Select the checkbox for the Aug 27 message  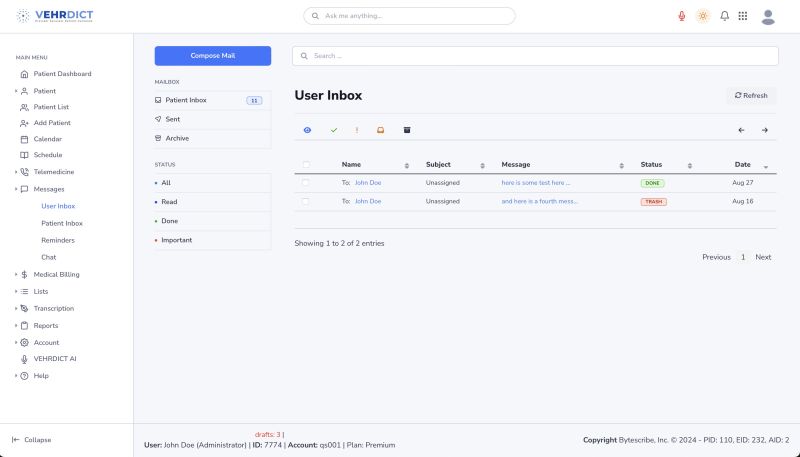click(x=306, y=183)
